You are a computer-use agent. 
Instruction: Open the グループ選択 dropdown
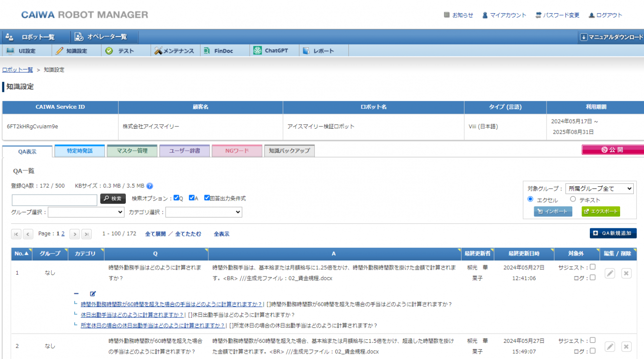coord(86,212)
